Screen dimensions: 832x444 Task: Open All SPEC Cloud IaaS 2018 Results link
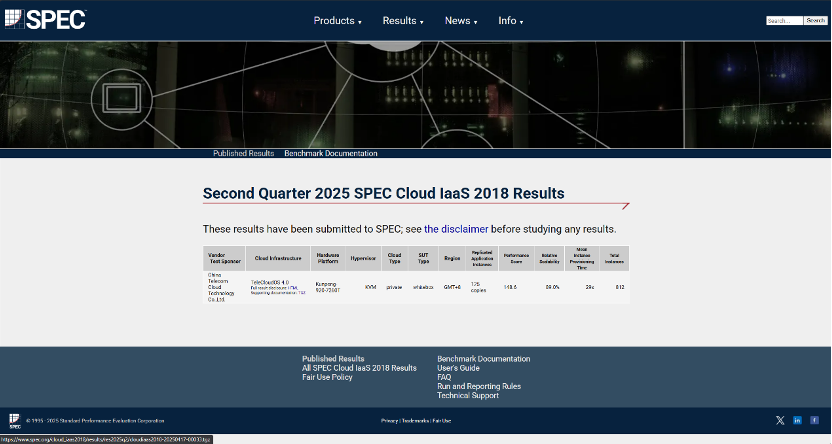[x=359, y=368]
